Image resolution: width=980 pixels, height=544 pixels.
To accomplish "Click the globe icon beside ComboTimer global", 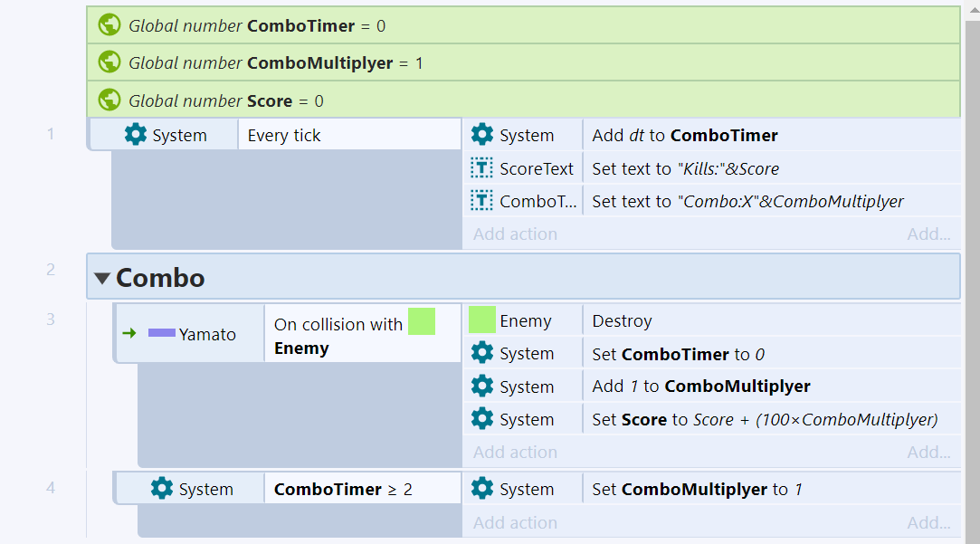I will (109, 25).
